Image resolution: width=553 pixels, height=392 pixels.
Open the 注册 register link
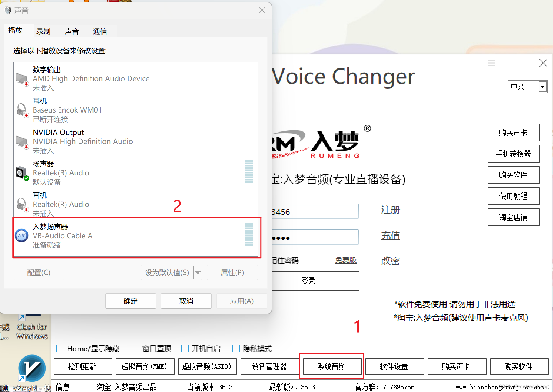click(390, 210)
